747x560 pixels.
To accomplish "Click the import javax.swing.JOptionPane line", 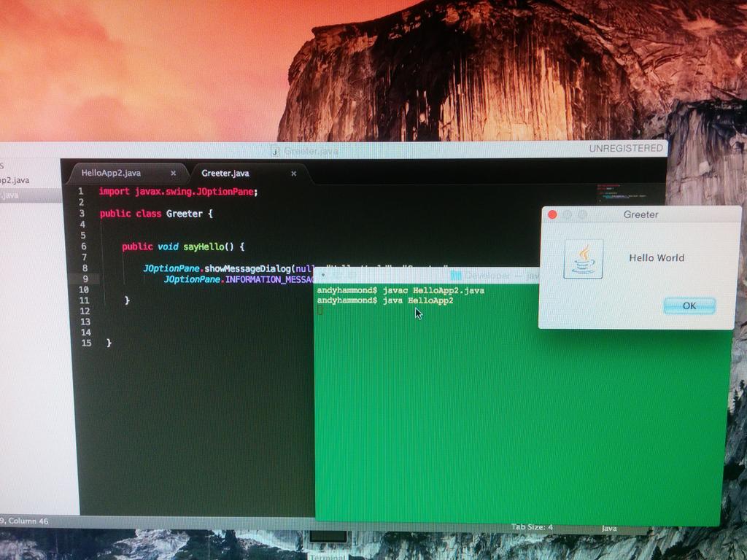I will [x=178, y=192].
